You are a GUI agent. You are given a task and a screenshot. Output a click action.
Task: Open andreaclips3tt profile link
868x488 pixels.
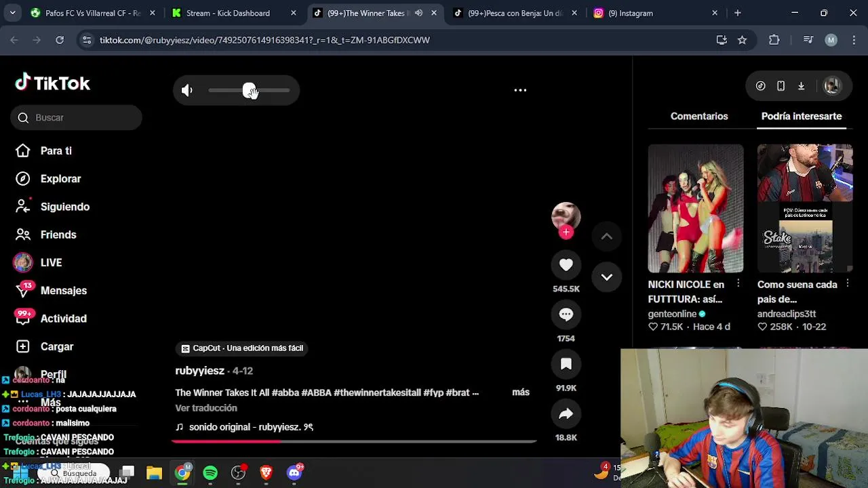click(x=787, y=314)
